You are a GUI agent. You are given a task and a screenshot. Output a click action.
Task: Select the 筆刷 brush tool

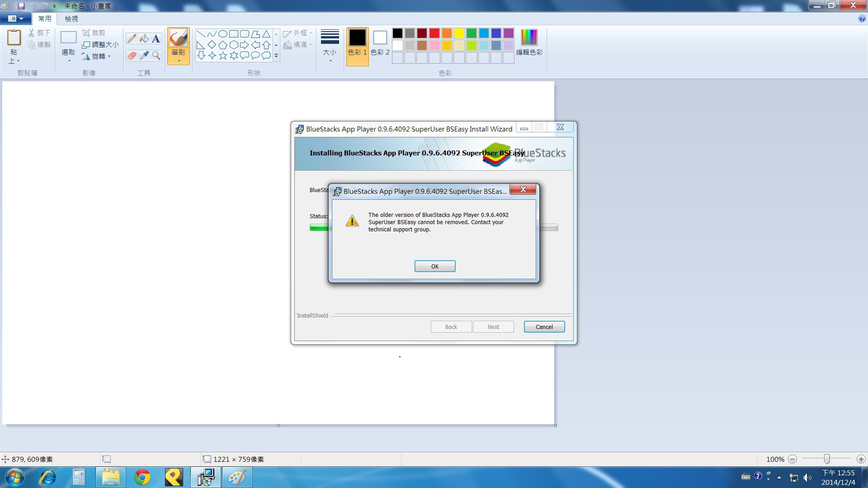(x=179, y=38)
